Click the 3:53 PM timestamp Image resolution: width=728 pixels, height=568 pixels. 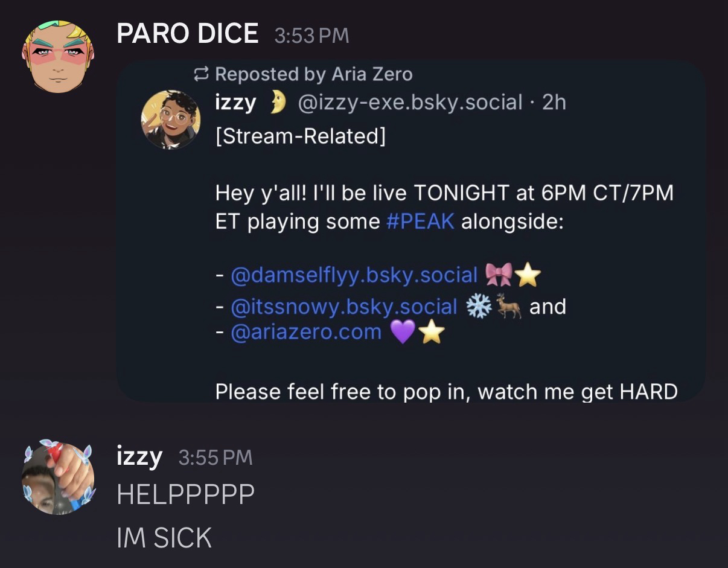point(311,35)
